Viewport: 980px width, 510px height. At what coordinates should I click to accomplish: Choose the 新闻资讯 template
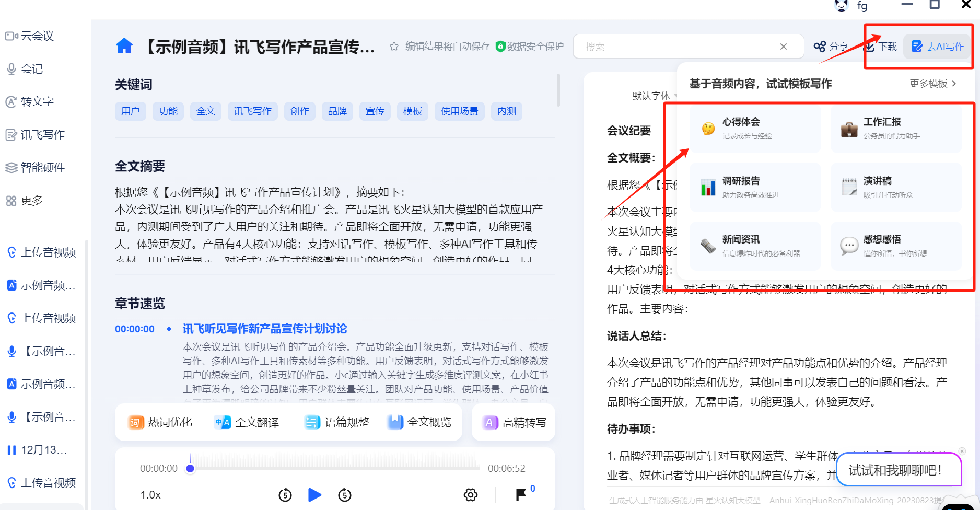click(755, 246)
